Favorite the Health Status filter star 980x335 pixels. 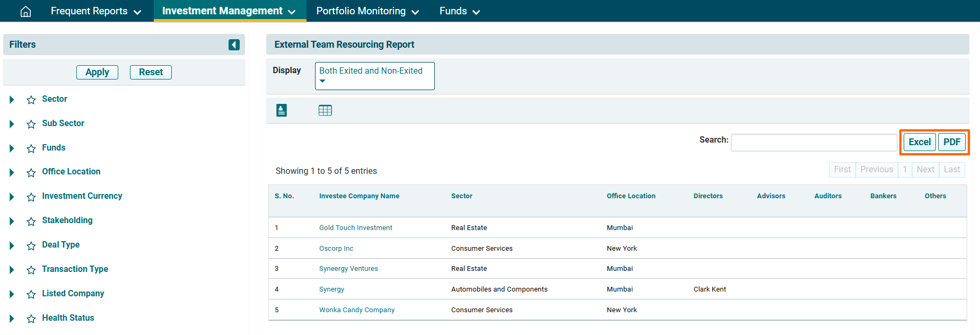coord(31,319)
